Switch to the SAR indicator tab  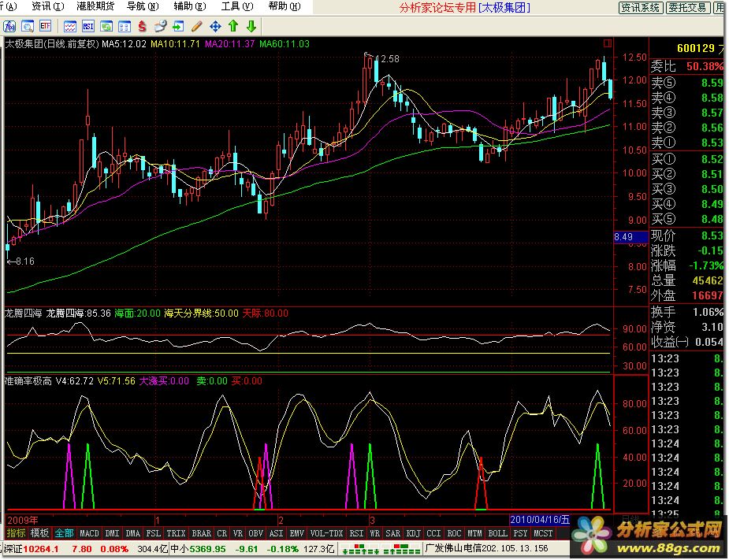tap(393, 533)
